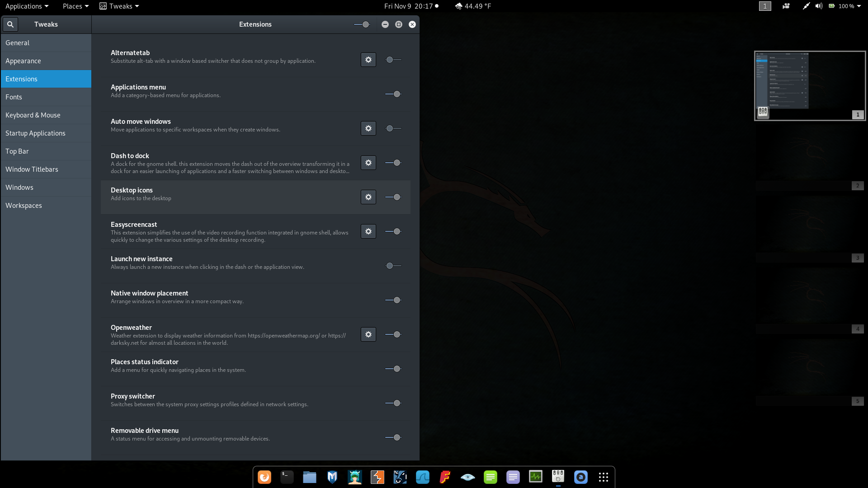This screenshot has height=488, width=868.
Task: Open the date and time clock panel
Action: (411, 6)
